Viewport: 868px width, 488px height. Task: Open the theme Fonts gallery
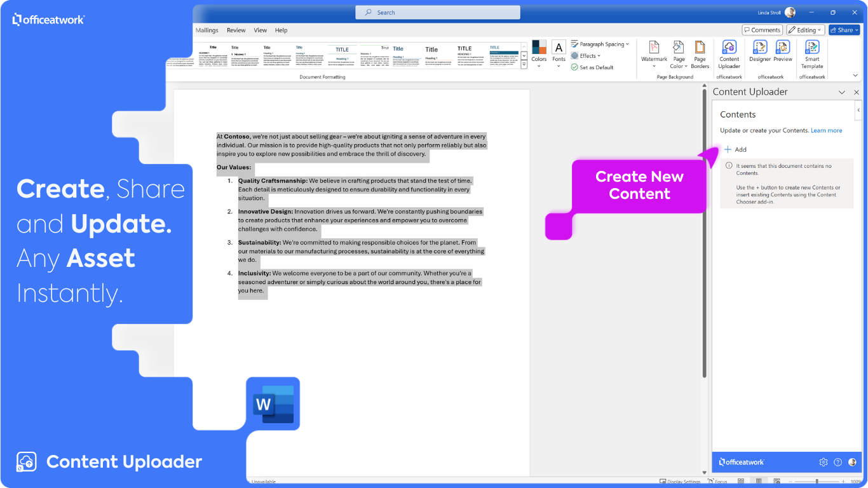559,55
